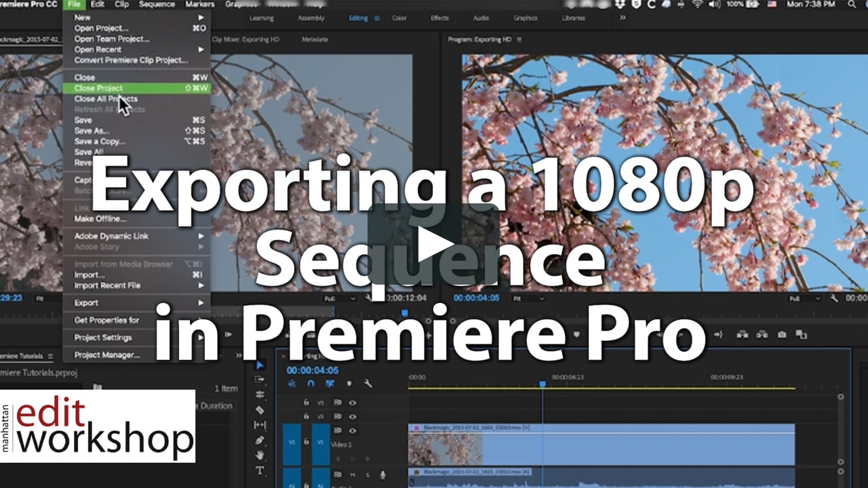Solo audio track A1 with S button
The height and width of the screenshot is (488, 868).
[368, 475]
